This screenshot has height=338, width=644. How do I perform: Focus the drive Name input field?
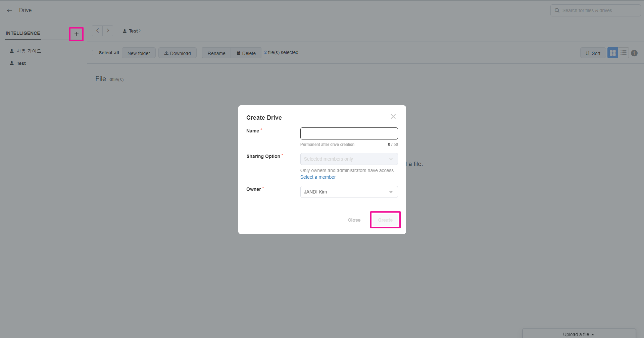click(x=349, y=133)
